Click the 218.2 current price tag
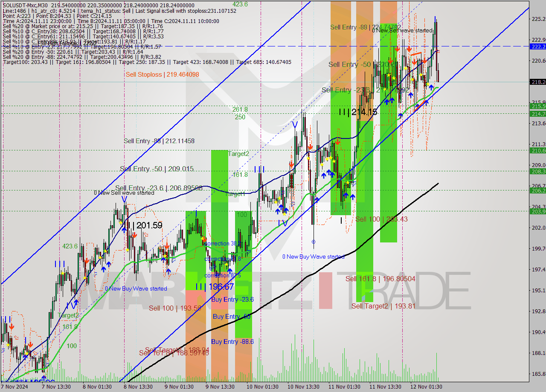Viewport: 546px width, 392px height. [537, 82]
